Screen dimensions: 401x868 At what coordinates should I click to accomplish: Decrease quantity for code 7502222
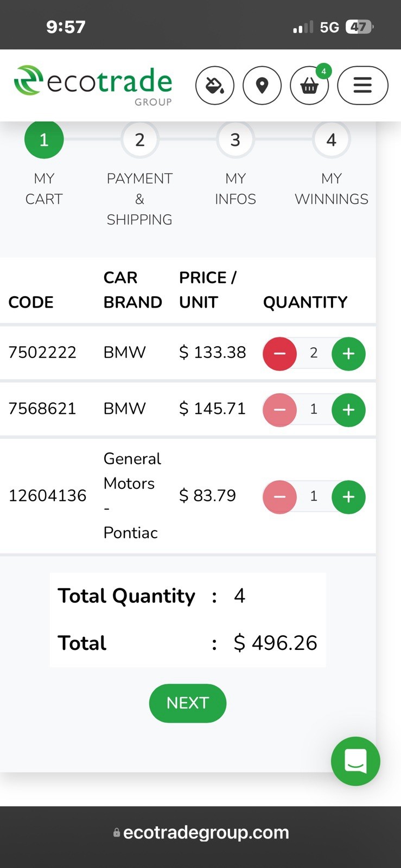tap(279, 354)
